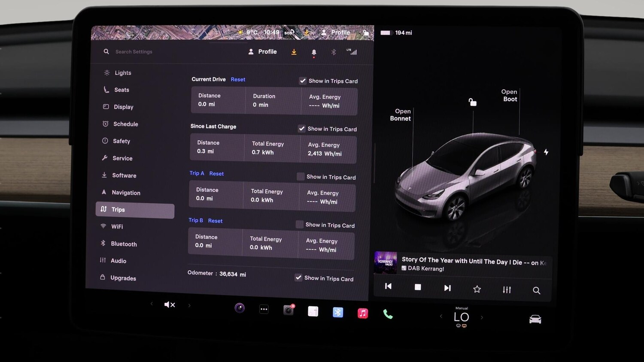Image resolution: width=644 pixels, height=362 pixels.
Task: Reset the Trip B counter
Action: [x=215, y=220]
